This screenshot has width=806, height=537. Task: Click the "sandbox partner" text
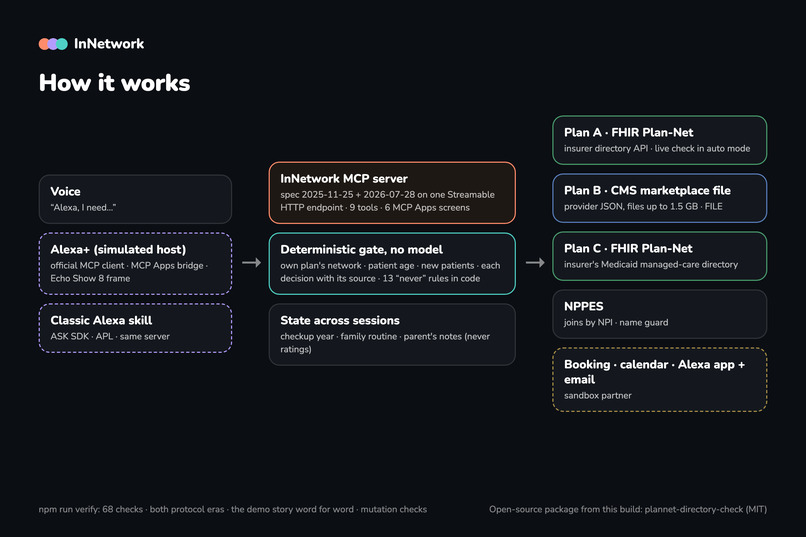tap(598, 396)
